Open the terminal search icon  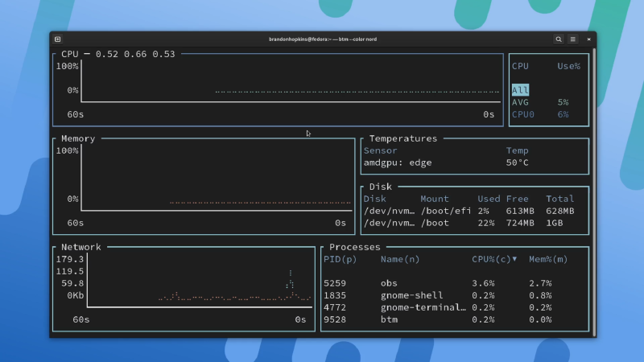pos(559,39)
